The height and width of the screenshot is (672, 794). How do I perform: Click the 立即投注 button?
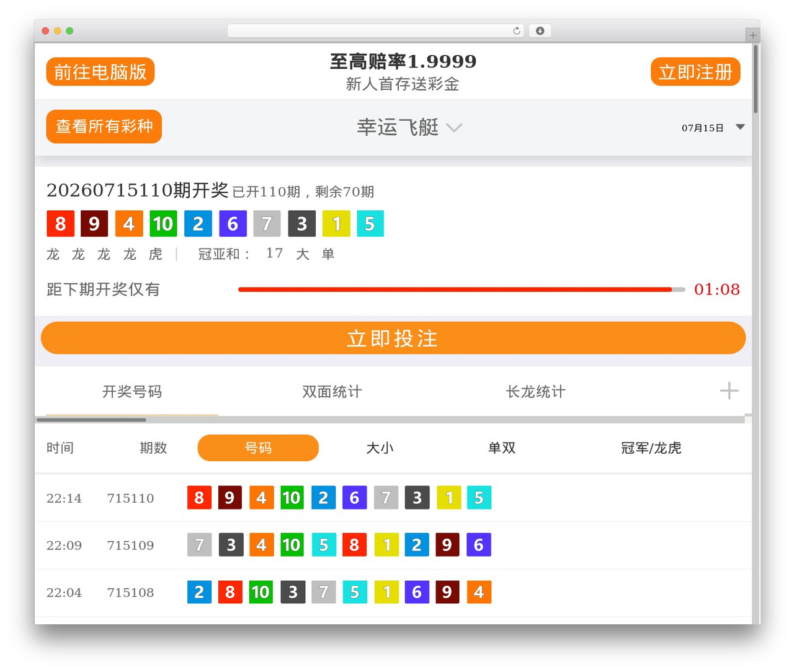(x=393, y=338)
